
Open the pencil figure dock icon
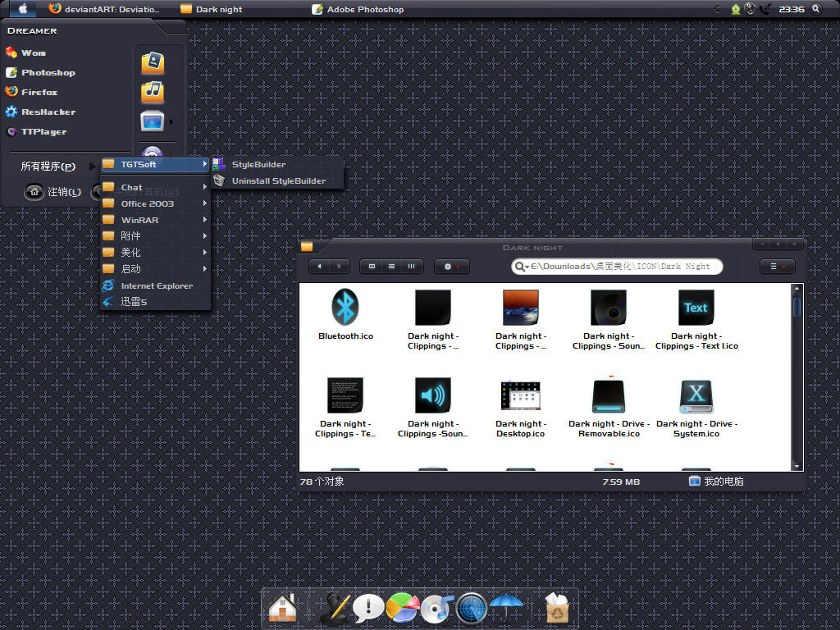[x=335, y=608]
